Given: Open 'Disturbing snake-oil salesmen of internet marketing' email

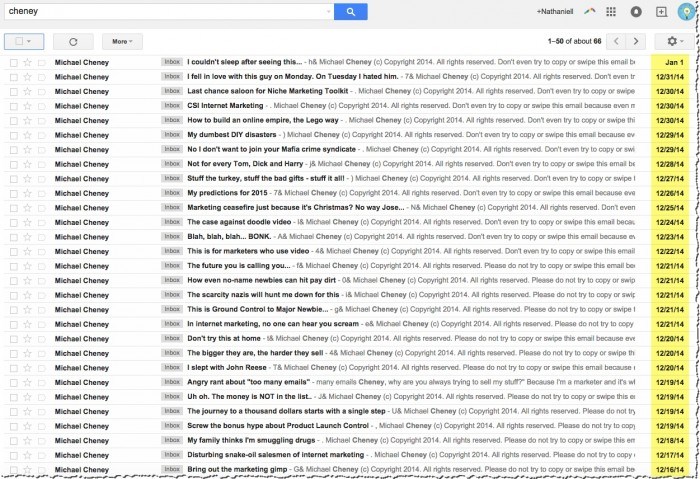Looking at the screenshot, I should (275, 455).
